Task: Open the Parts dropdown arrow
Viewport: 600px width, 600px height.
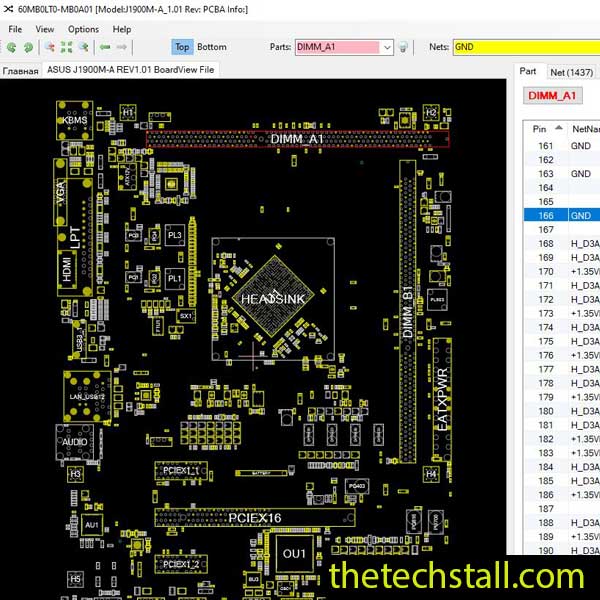Action: (x=387, y=47)
